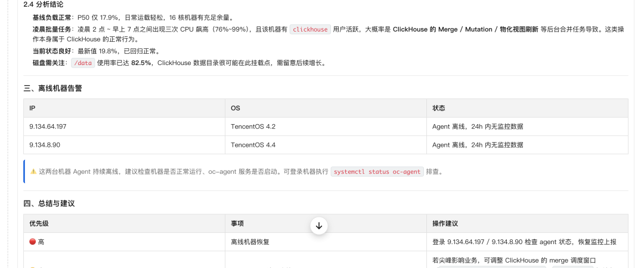The image size is (644, 268).
Task: Click the '/data' inline code tag
Action: pyautogui.click(x=83, y=63)
